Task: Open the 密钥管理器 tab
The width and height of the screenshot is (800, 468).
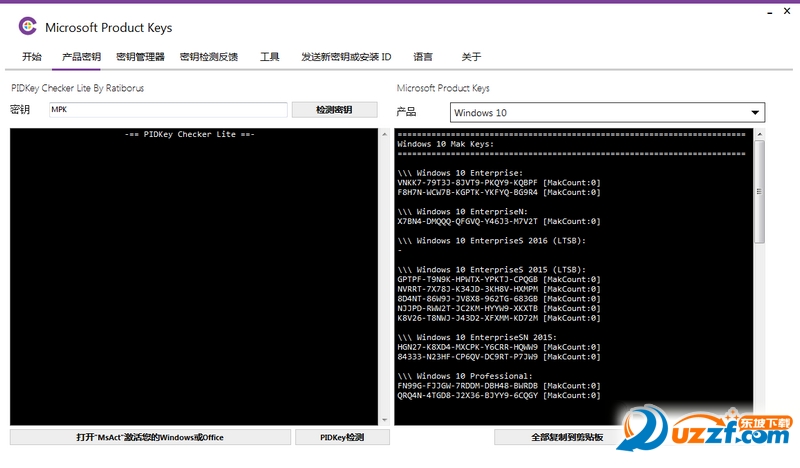Action: click(x=140, y=57)
